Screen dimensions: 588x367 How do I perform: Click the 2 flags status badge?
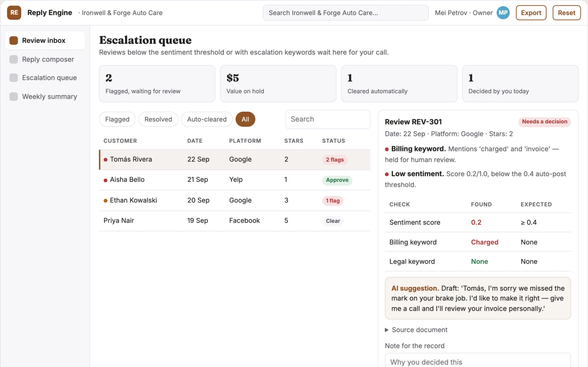(334, 160)
